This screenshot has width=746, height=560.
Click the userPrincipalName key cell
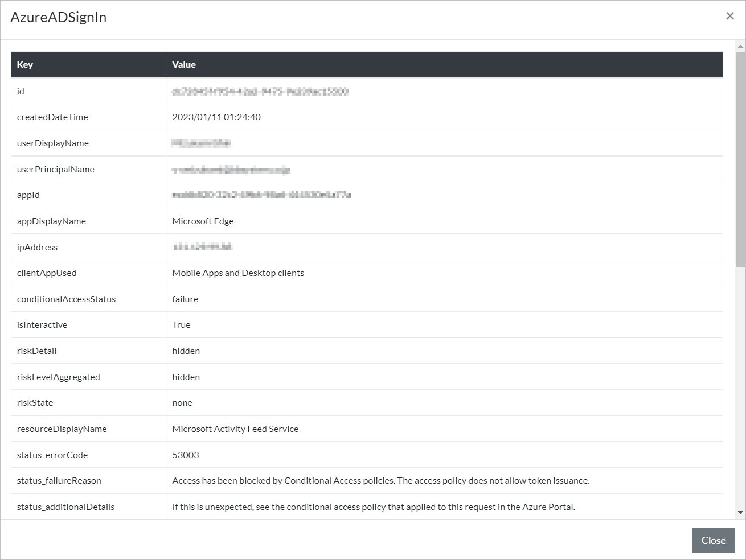(x=56, y=170)
